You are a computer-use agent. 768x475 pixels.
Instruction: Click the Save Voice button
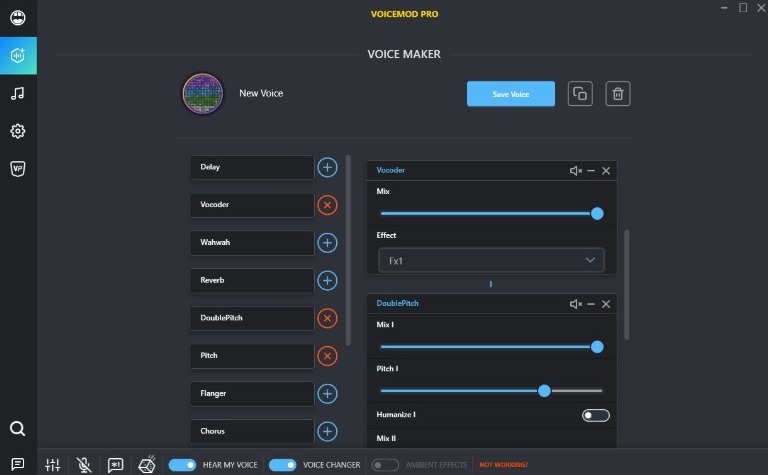tap(510, 94)
